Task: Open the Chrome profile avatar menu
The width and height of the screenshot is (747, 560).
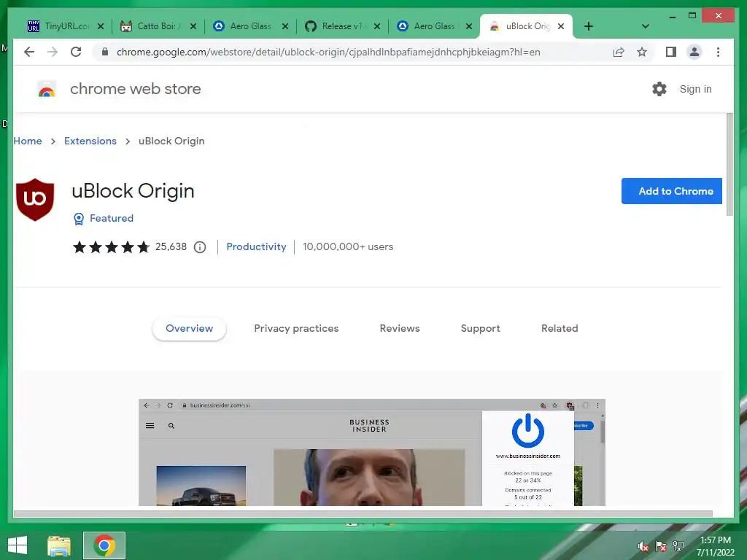Action: tap(694, 52)
